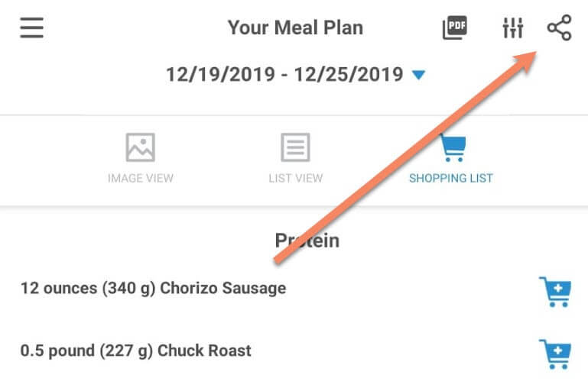Select the SHOPPING LIST tab label
Image resolution: width=588 pixels, height=391 pixels.
coord(451,179)
